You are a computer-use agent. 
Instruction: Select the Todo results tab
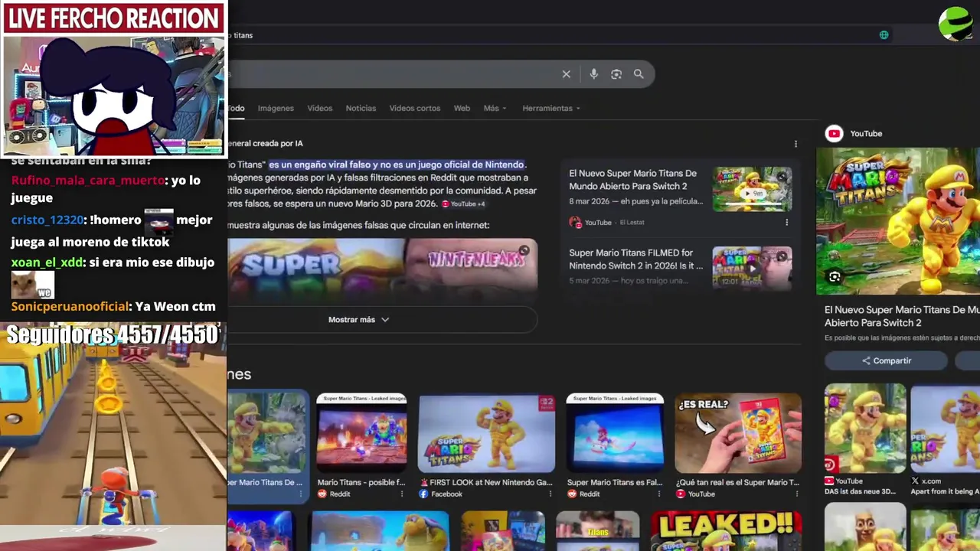coord(236,109)
